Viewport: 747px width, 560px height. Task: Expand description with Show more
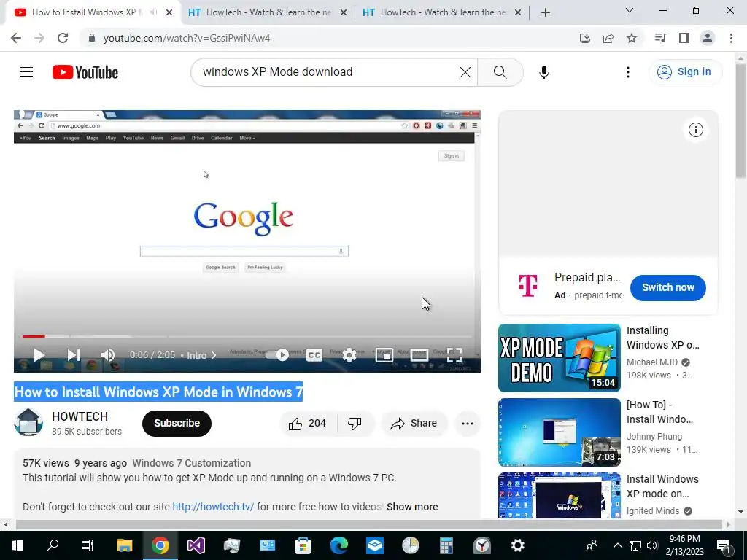412,507
